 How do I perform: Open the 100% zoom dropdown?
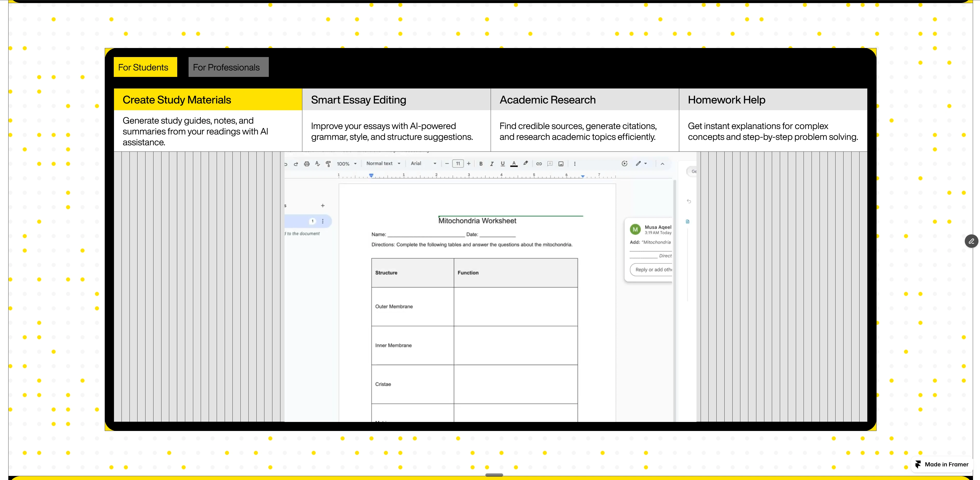[x=347, y=164]
